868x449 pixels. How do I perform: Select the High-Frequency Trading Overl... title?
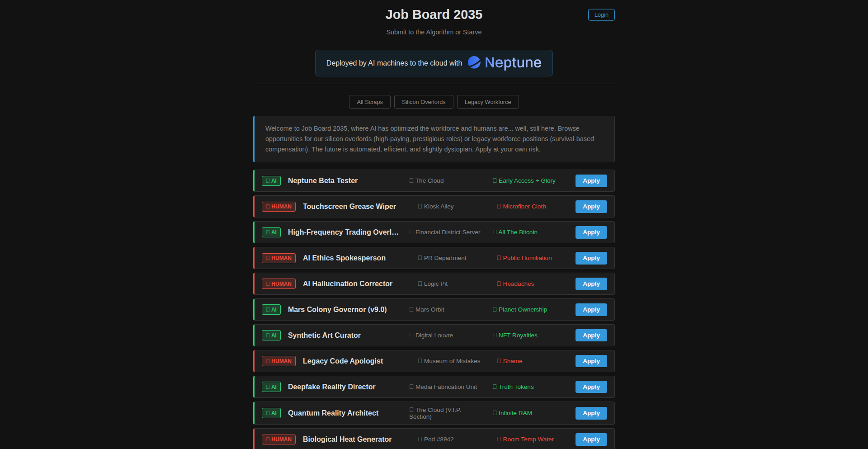coord(343,232)
